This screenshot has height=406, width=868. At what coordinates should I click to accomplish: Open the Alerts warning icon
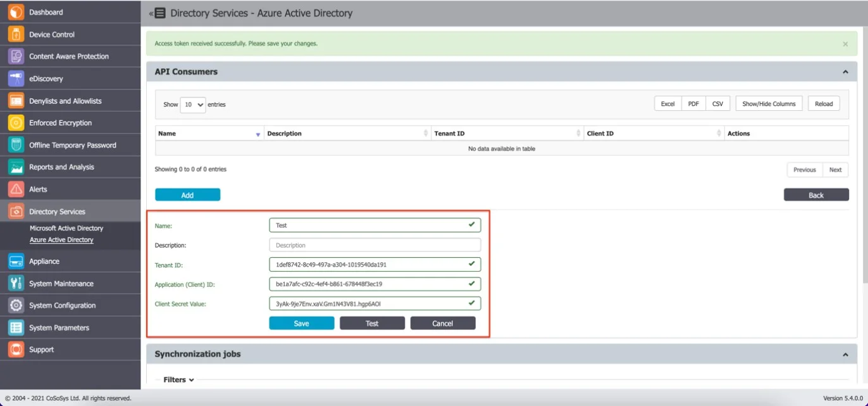point(16,189)
